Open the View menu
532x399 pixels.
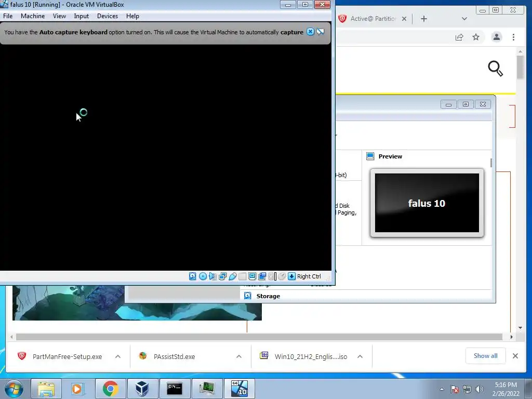59,16
